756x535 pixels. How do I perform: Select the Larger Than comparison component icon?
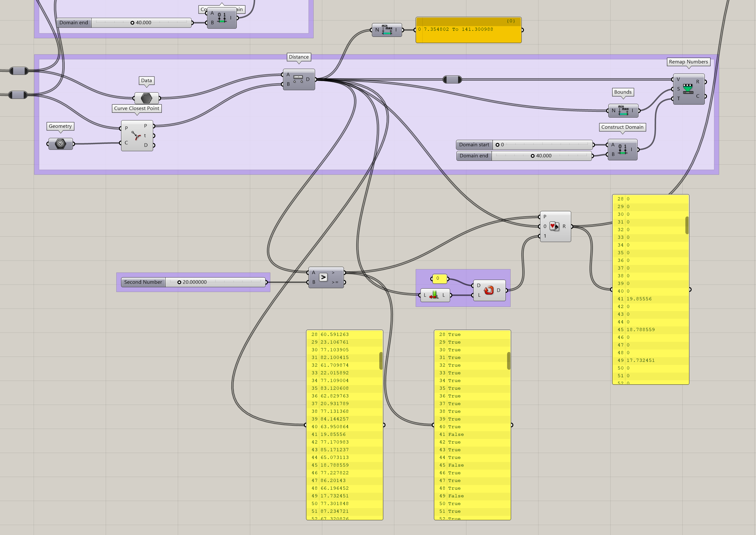pyautogui.click(x=323, y=277)
